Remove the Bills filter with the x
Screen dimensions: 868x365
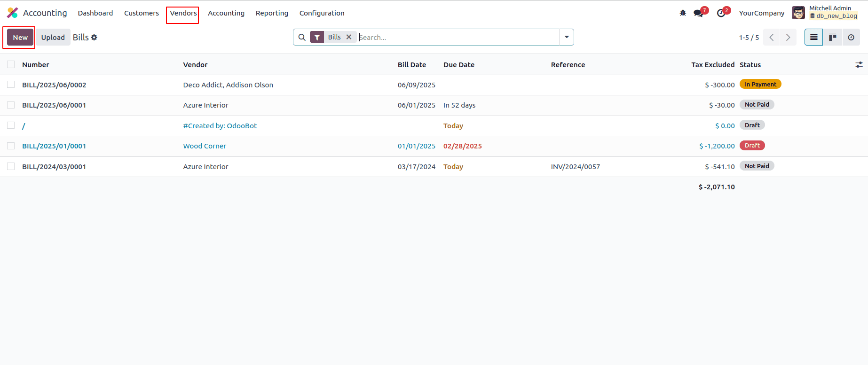(349, 37)
